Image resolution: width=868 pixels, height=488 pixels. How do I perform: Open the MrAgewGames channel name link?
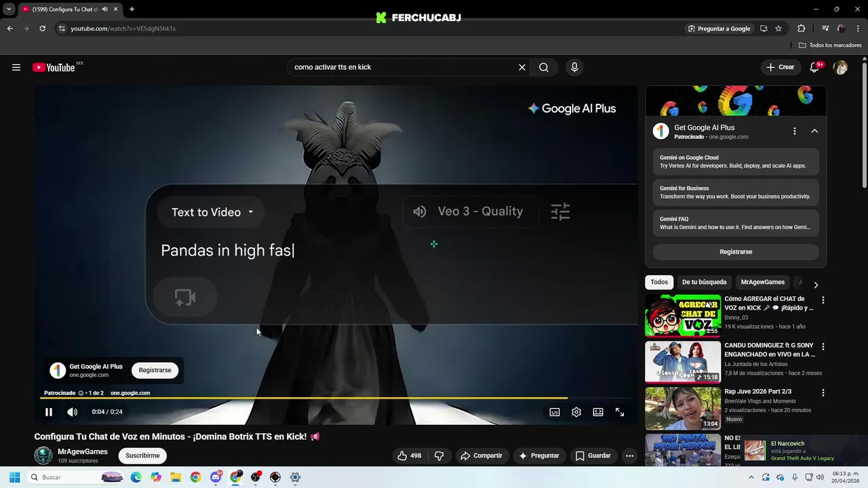coord(83,451)
